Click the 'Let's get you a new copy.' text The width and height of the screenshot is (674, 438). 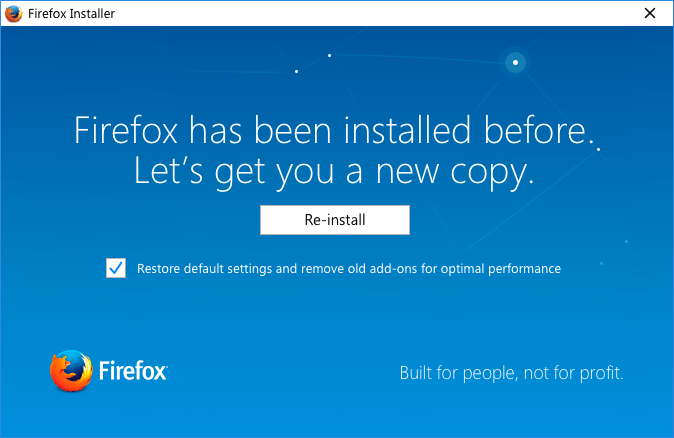[334, 172]
